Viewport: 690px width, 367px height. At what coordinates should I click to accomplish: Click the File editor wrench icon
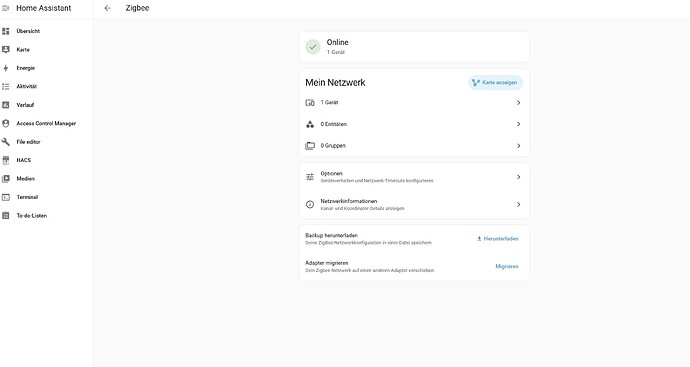click(6, 142)
